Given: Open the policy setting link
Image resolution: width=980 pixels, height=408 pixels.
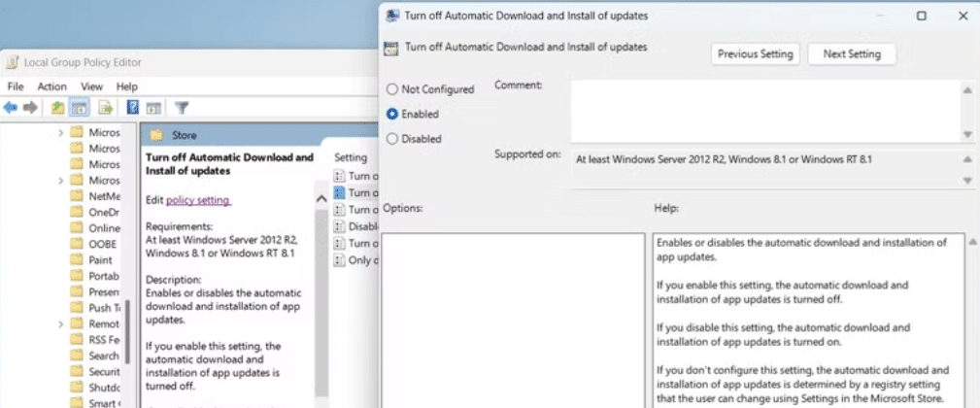Looking at the screenshot, I should point(198,200).
